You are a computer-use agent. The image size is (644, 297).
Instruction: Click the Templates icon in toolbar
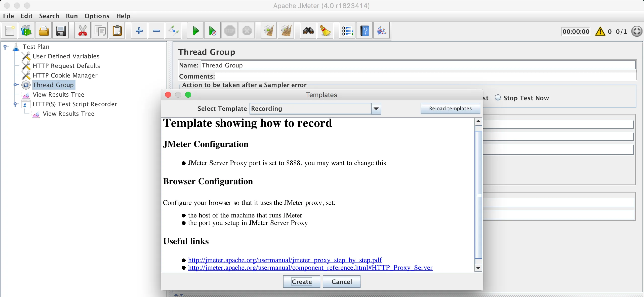click(x=26, y=31)
